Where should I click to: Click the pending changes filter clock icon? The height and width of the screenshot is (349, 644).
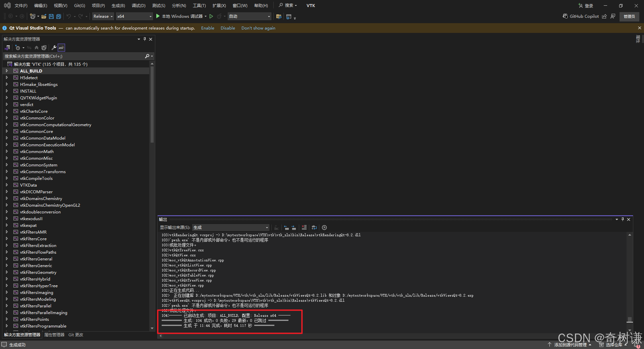18,48
